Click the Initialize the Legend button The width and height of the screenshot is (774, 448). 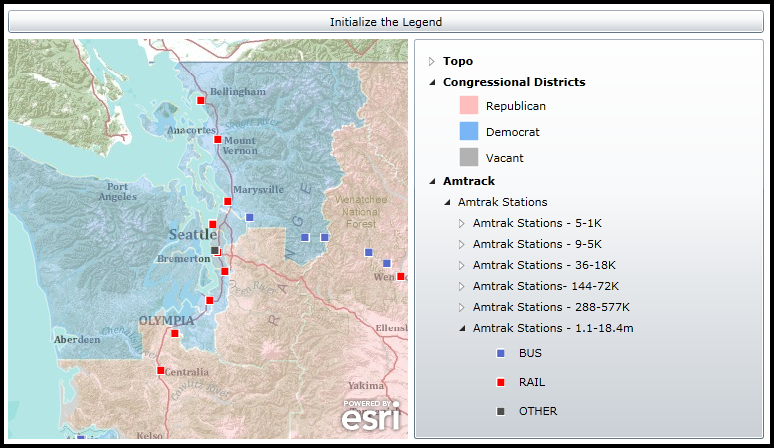(x=386, y=21)
